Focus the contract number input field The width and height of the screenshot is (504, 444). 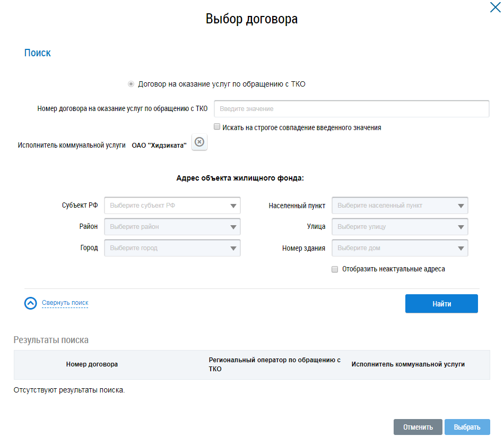pos(351,109)
